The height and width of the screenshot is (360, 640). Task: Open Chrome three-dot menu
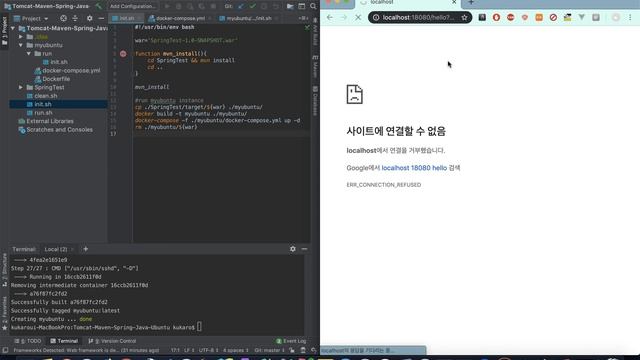click(x=630, y=18)
